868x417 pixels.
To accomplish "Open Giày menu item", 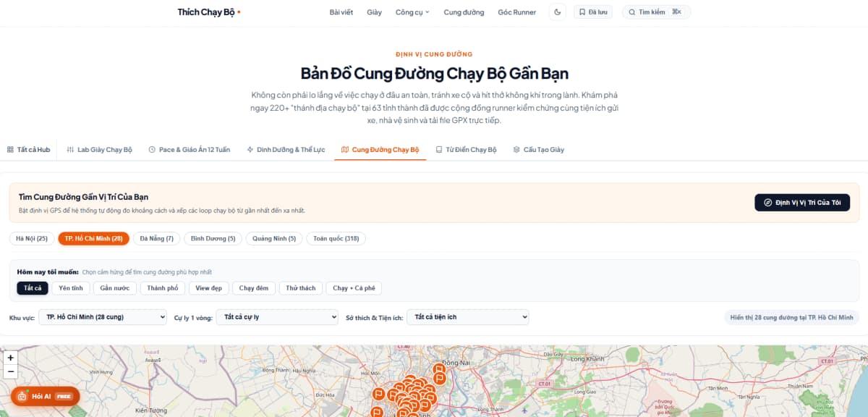I will (x=375, y=12).
